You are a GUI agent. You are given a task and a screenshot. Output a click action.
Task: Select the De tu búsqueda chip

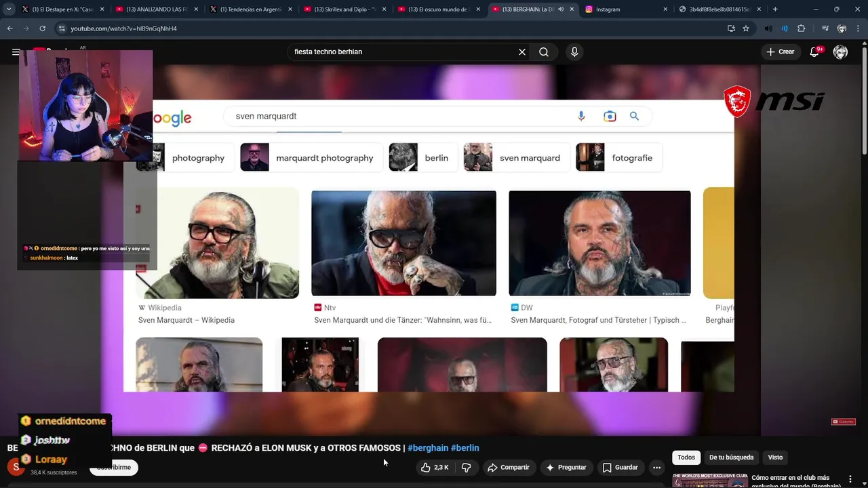click(x=731, y=457)
